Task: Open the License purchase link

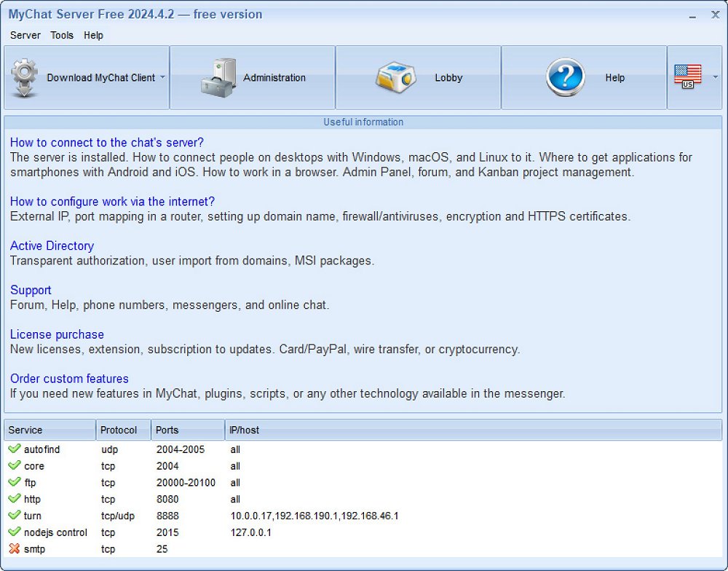Action: tap(57, 335)
